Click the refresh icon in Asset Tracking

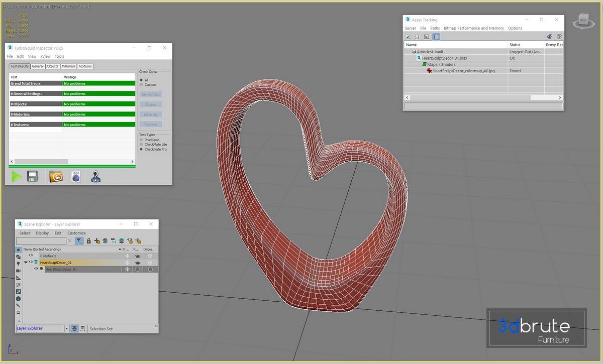click(x=408, y=37)
